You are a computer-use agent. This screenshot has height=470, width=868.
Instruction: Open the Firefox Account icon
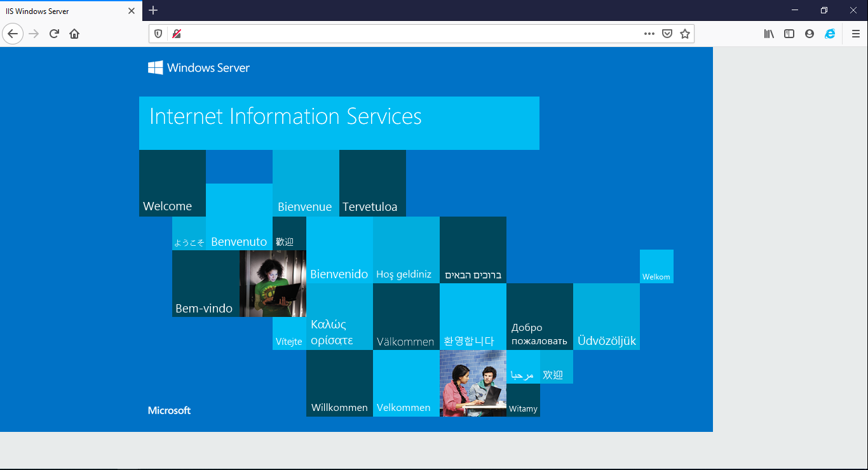[x=810, y=34]
